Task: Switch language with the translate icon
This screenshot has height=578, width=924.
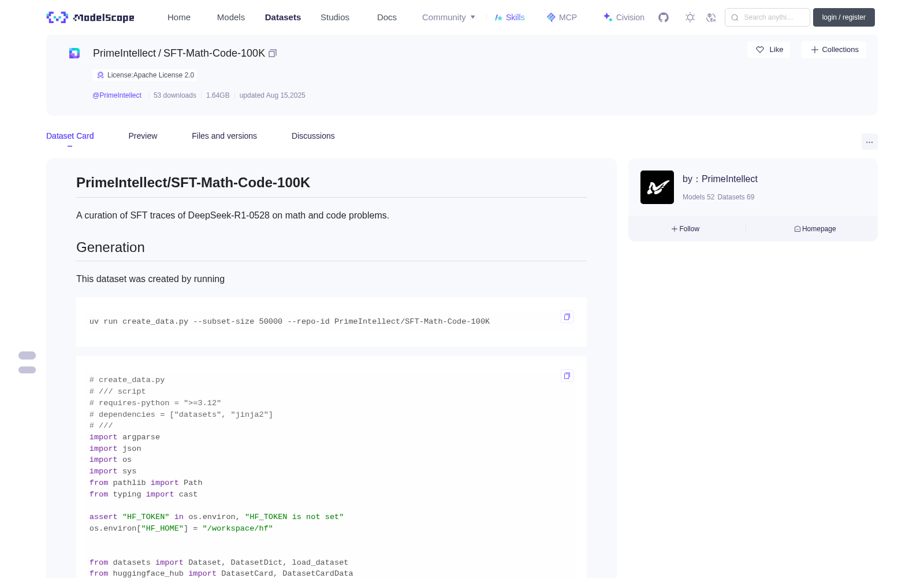Action: point(711,17)
